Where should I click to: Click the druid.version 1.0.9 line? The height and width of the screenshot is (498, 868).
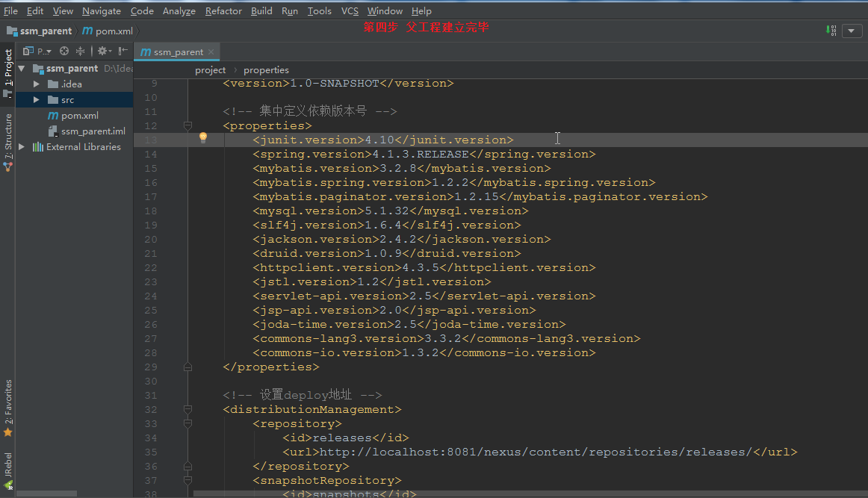click(387, 253)
